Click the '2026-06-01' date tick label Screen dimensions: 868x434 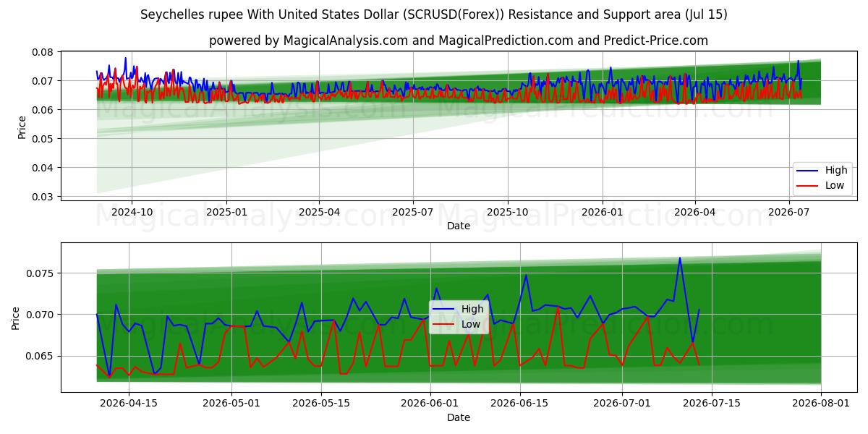[430, 404]
